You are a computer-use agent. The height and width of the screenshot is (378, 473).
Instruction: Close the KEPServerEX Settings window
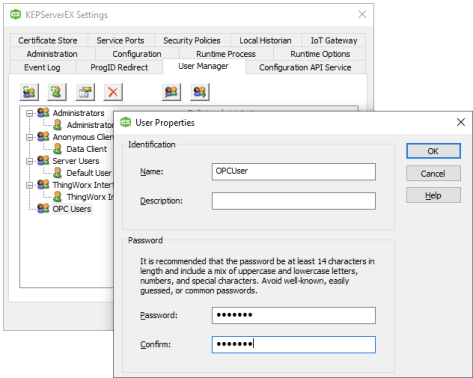[x=362, y=14]
